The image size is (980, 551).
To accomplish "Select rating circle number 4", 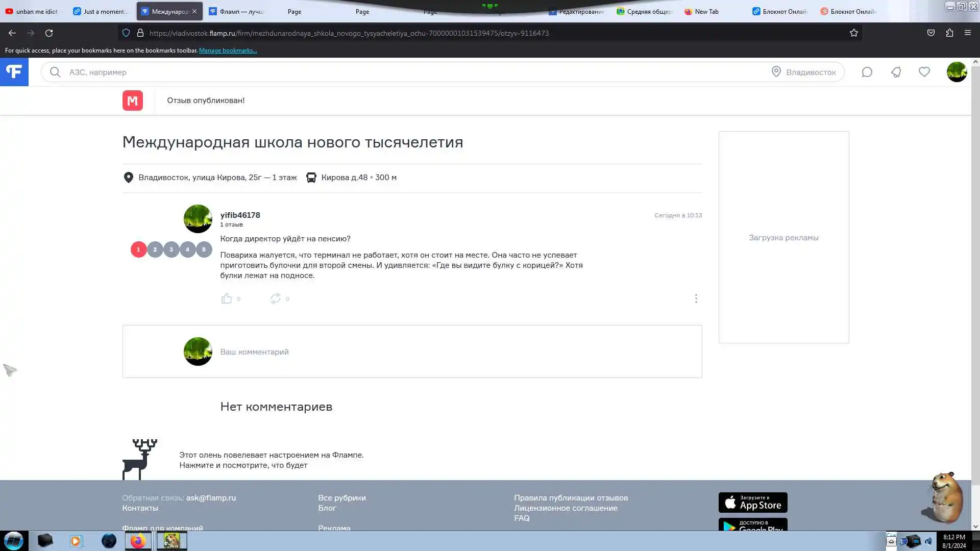I will pos(187,249).
